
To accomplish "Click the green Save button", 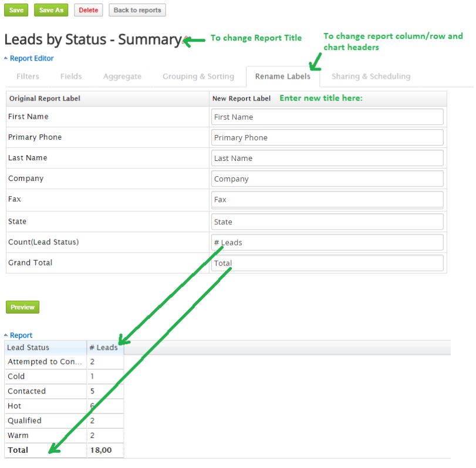I will pyautogui.click(x=16, y=10).
